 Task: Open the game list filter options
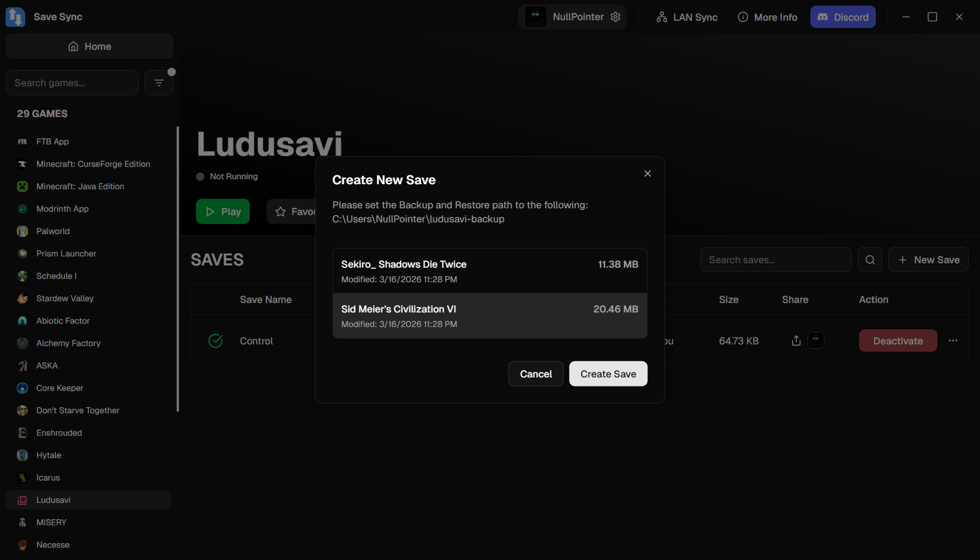pos(159,83)
